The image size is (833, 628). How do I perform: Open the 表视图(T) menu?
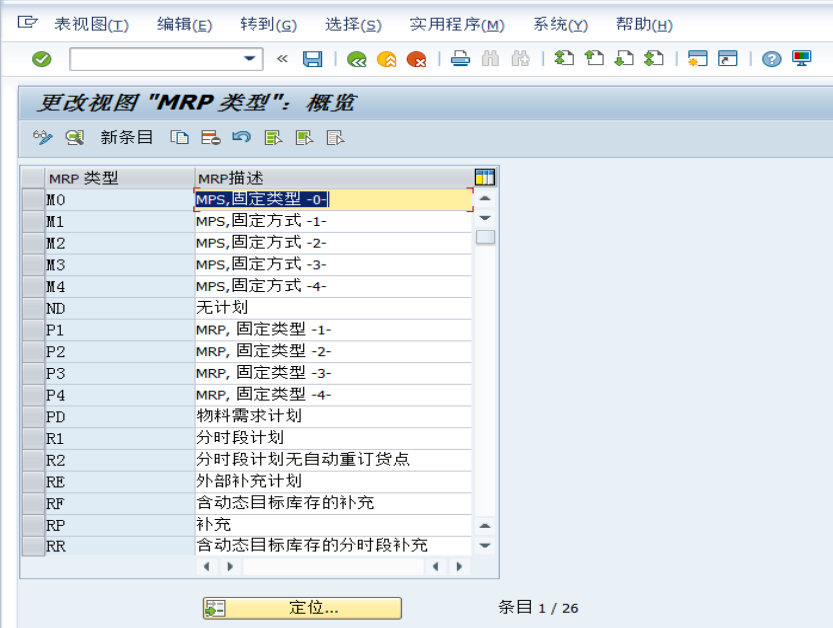click(x=91, y=24)
